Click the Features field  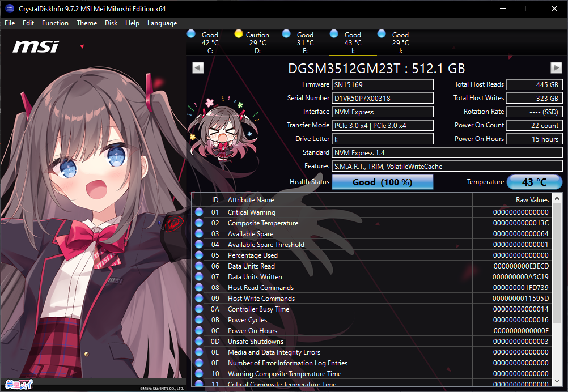point(447,167)
